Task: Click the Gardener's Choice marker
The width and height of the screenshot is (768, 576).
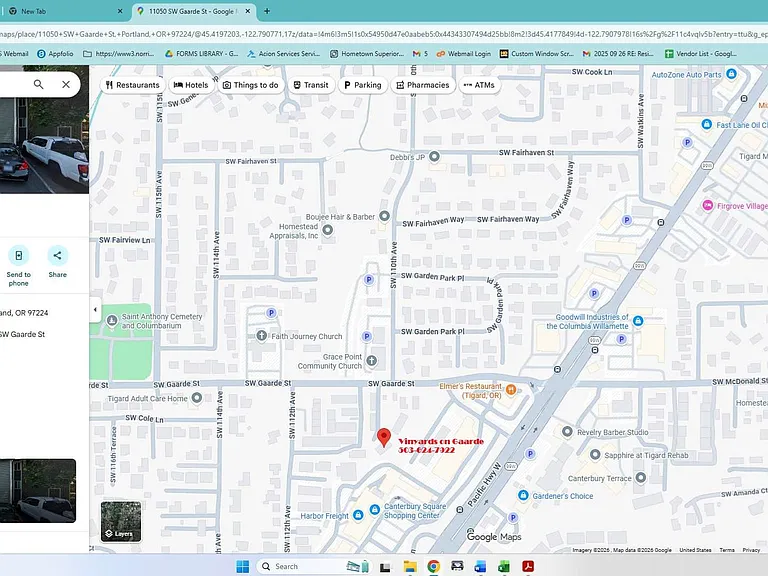Action: click(523, 495)
